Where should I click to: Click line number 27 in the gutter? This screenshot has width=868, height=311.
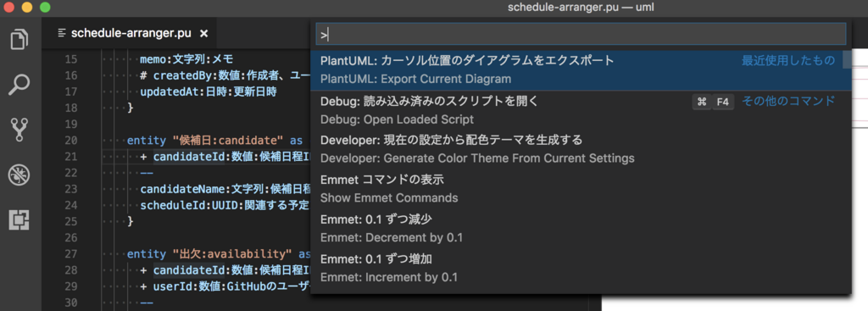click(x=71, y=254)
